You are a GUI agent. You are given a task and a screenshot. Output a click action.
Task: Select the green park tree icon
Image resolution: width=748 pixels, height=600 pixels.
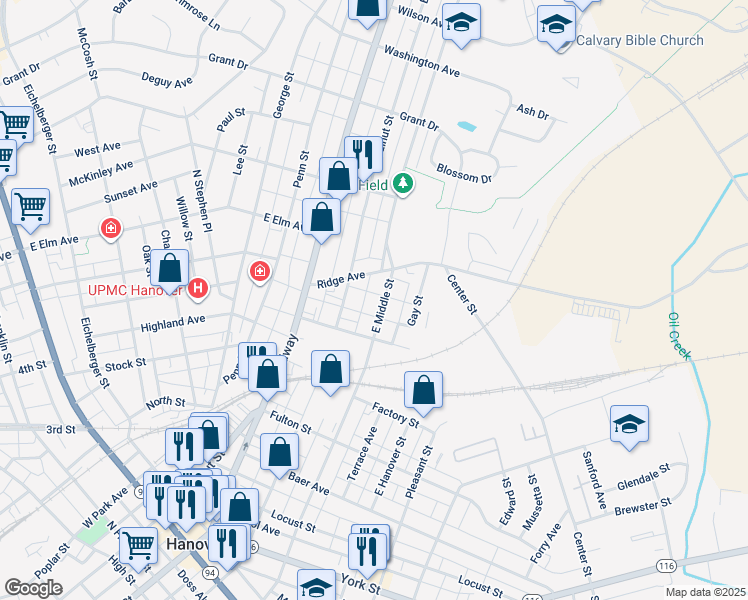(402, 183)
